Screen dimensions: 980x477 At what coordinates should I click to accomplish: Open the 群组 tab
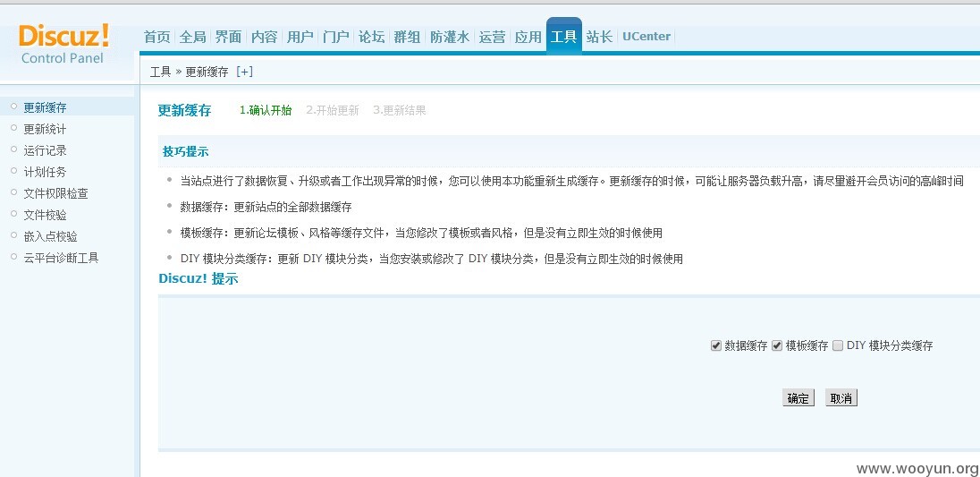click(x=407, y=37)
